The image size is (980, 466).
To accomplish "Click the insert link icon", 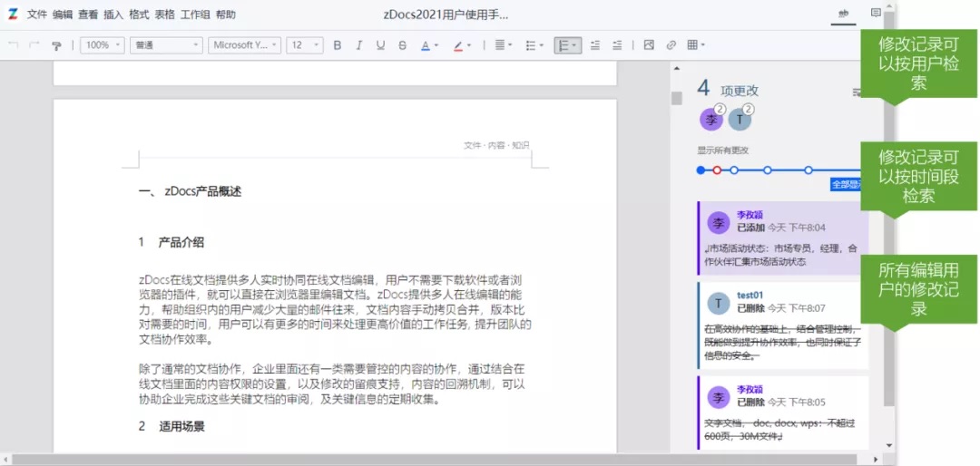I will click(671, 45).
